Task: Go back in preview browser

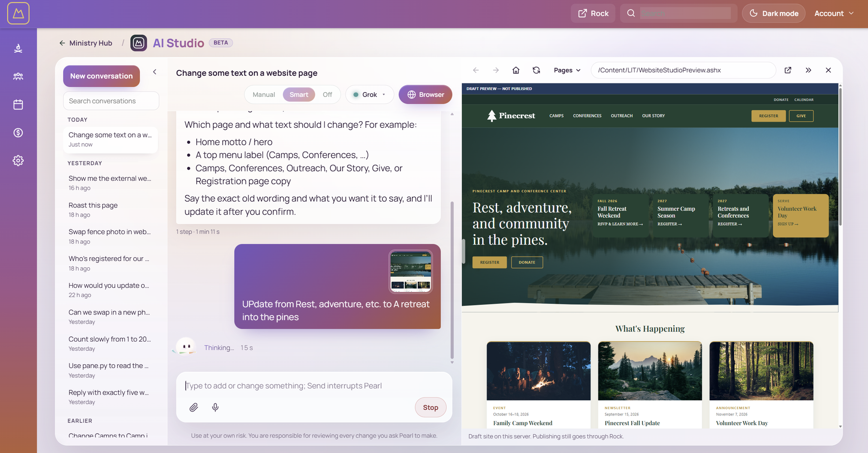Action: pyautogui.click(x=476, y=70)
